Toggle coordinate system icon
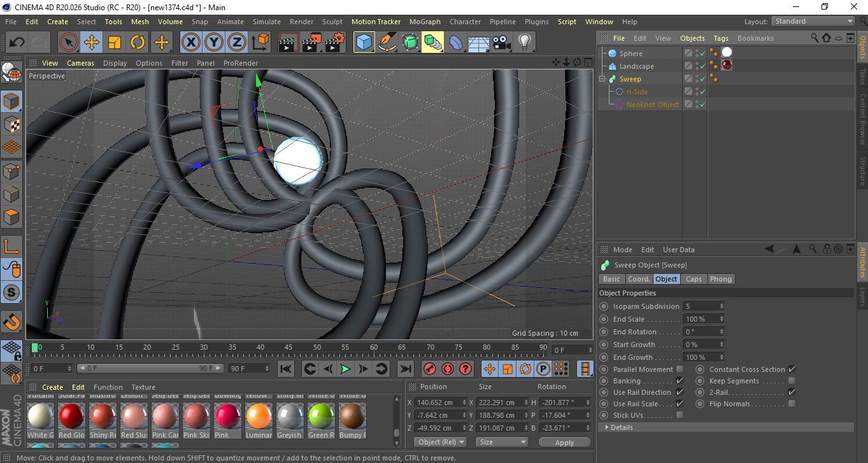Screen dimensions: 868x463 [260, 43]
